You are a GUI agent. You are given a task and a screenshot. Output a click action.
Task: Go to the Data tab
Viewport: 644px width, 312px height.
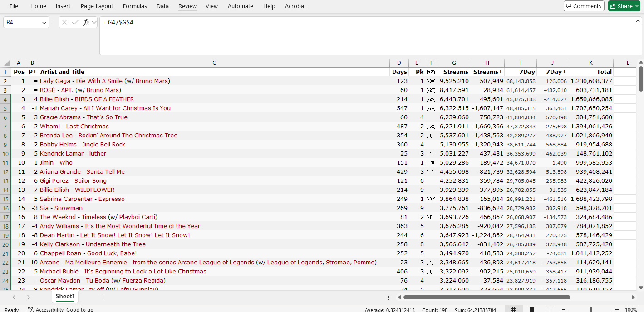tap(162, 6)
